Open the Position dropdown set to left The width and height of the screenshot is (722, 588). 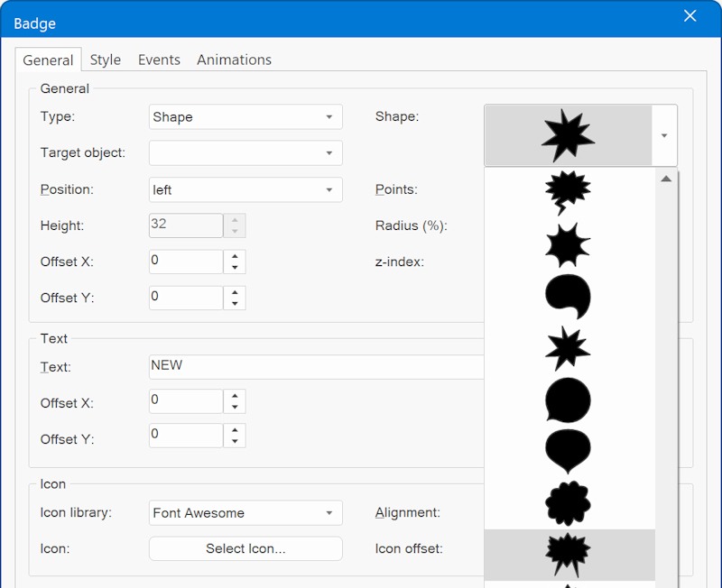pyautogui.click(x=245, y=190)
